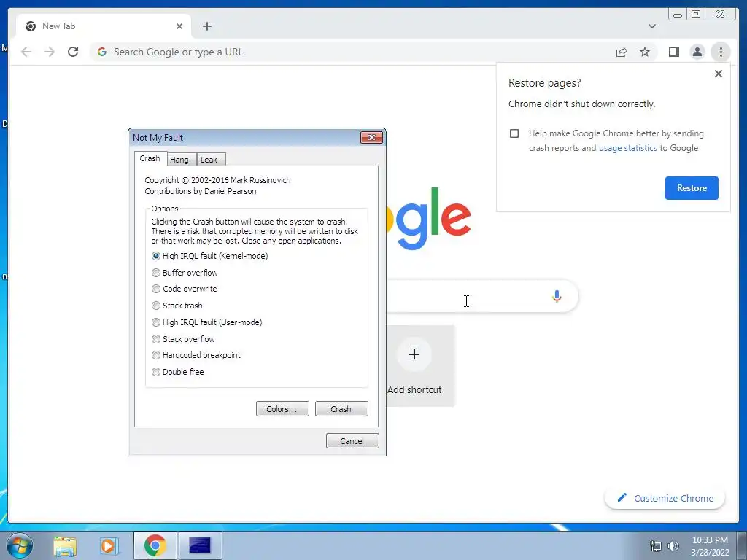The width and height of the screenshot is (747, 560).
Task: Click the voice search microphone icon
Action: click(557, 296)
